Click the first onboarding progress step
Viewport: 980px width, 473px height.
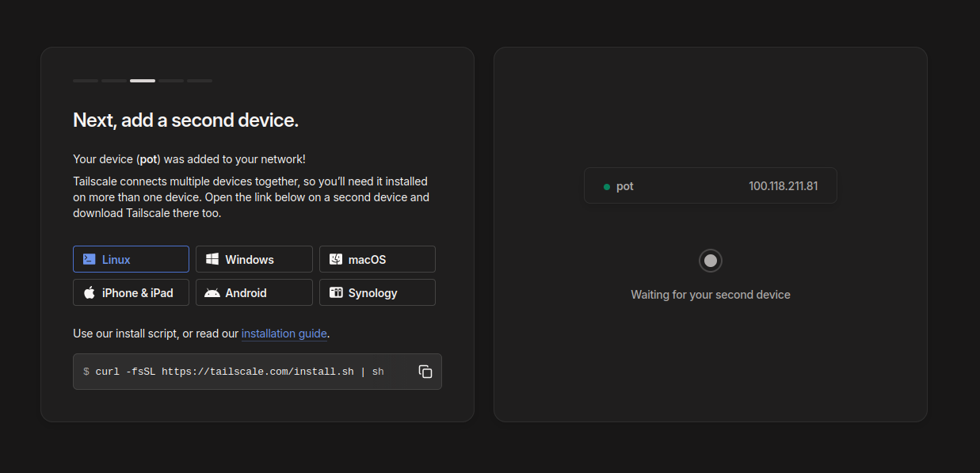tap(85, 80)
